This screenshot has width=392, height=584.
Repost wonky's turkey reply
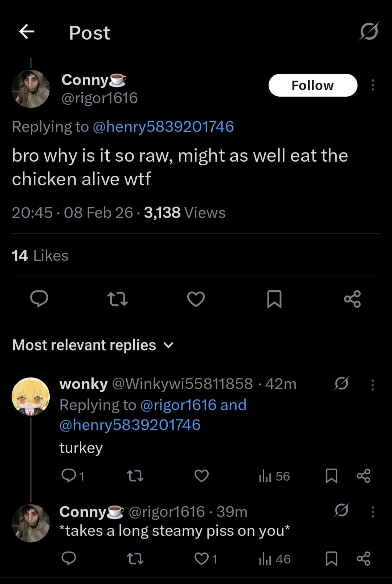pos(135,476)
